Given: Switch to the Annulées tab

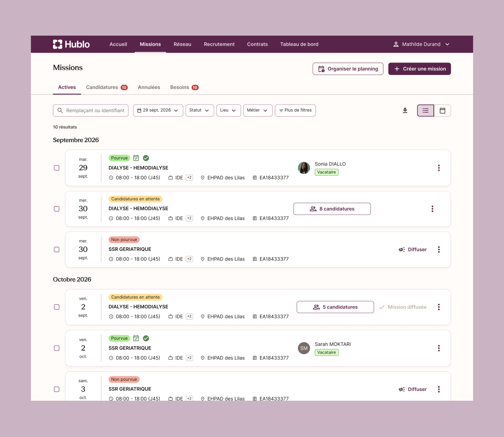Looking at the screenshot, I should tap(149, 87).
